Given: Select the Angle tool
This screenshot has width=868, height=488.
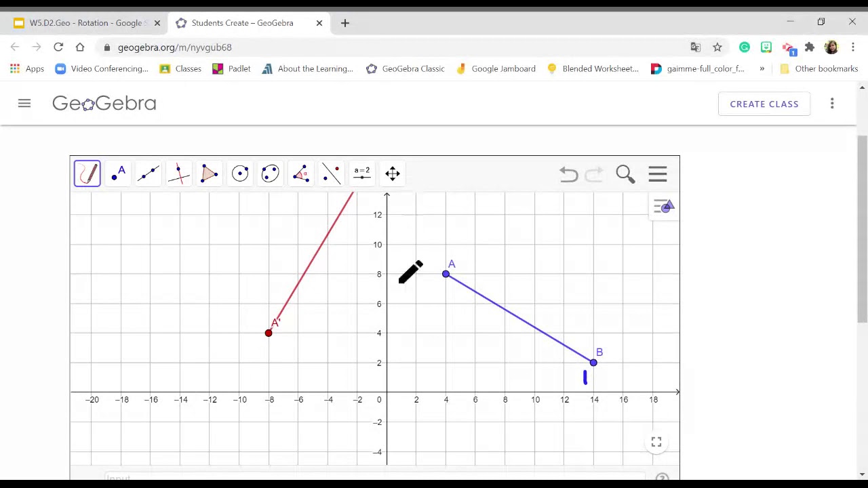Looking at the screenshot, I should pyautogui.click(x=301, y=174).
